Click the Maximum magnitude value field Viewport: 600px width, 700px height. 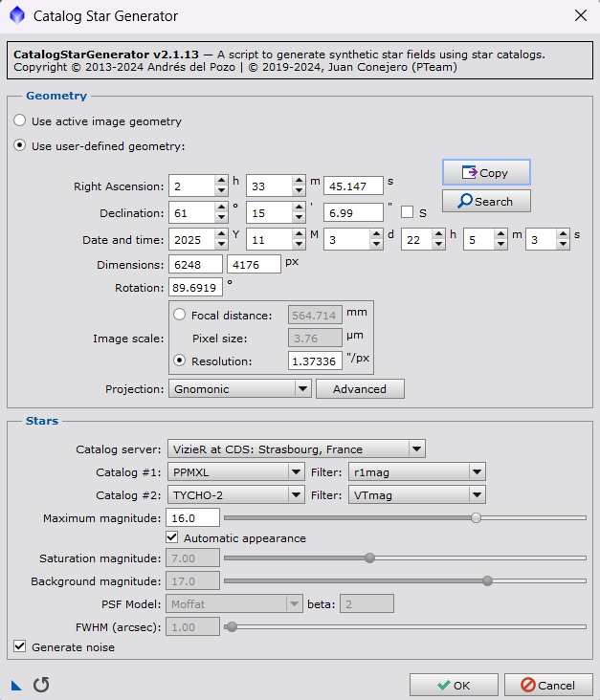(192, 518)
